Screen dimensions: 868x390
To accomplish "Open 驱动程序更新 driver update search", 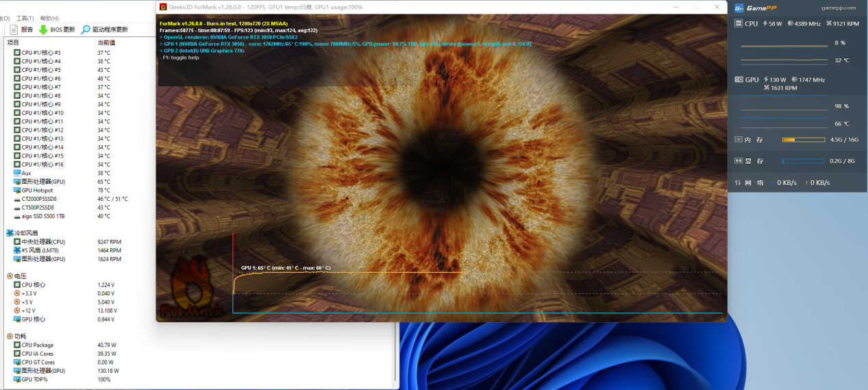I will pos(105,29).
